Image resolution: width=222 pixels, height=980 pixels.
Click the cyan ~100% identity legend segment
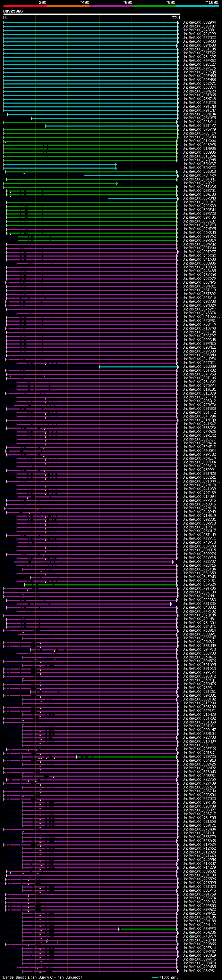[197, 6]
